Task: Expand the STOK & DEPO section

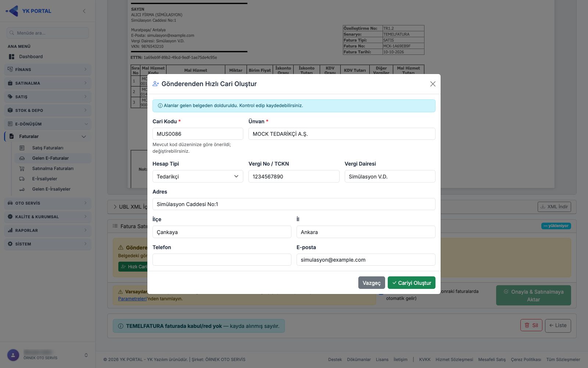Action: [48, 110]
